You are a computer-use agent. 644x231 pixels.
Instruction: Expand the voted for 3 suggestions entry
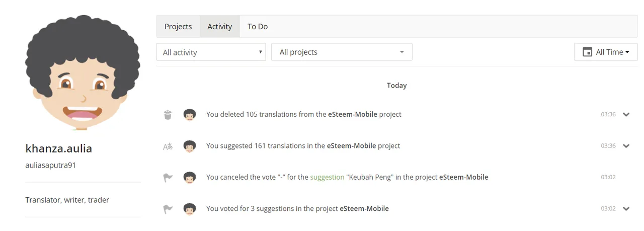(x=626, y=209)
